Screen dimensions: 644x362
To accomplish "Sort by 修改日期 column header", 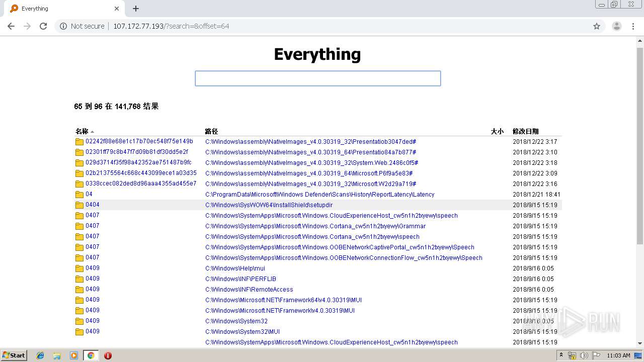I will point(525,131).
